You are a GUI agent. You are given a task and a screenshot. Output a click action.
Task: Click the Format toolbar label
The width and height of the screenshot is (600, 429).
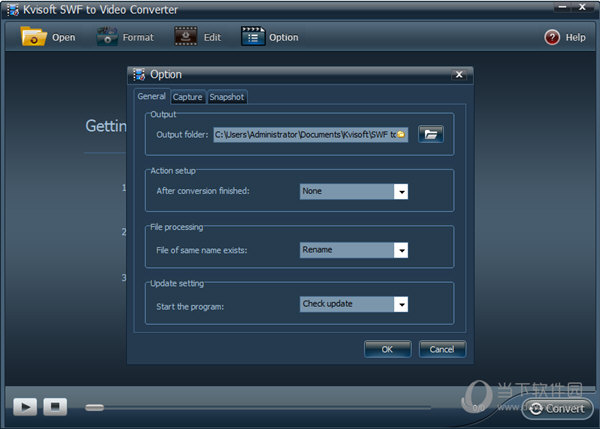tap(138, 38)
